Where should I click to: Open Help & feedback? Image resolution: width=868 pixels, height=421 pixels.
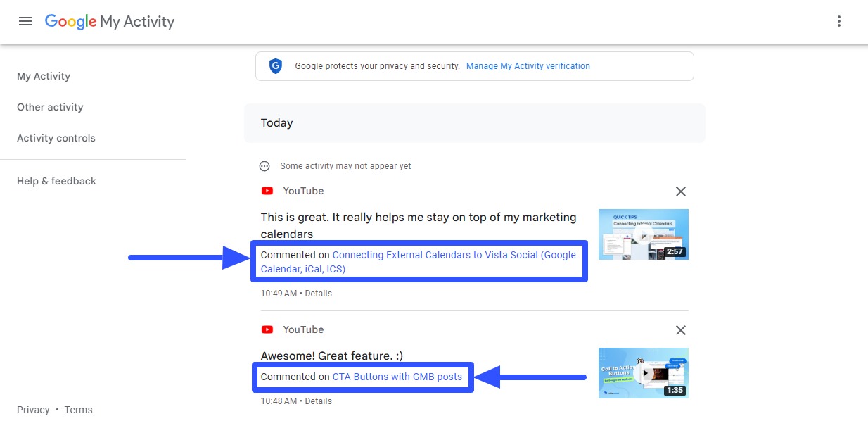click(x=56, y=180)
